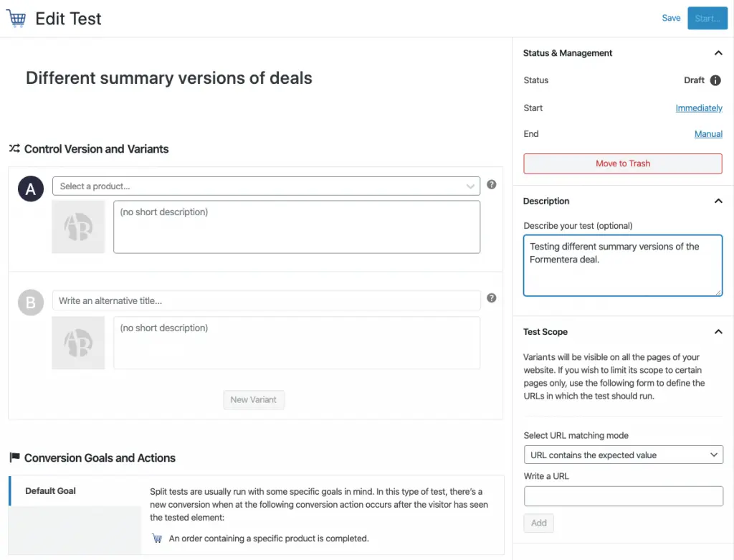Image resolution: width=734 pixels, height=560 pixels.
Task: Click the variant B letter badge
Action: pyautogui.click(x=31, y=303)
